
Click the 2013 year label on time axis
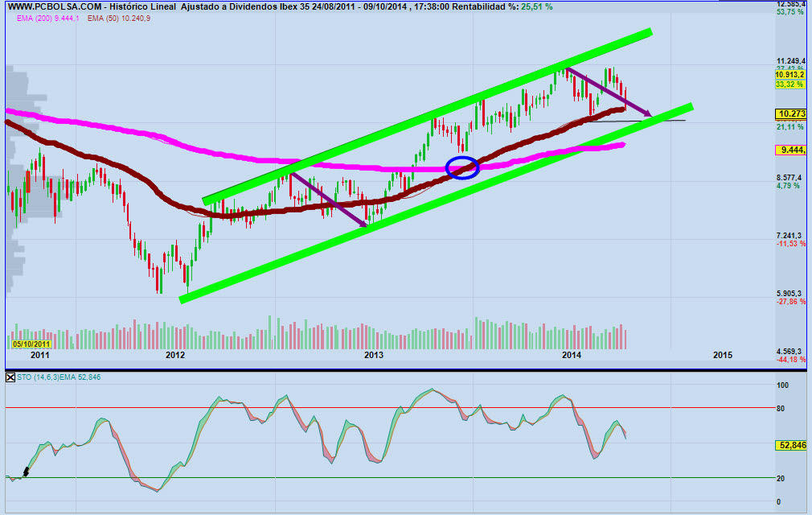tap(373, 355)
